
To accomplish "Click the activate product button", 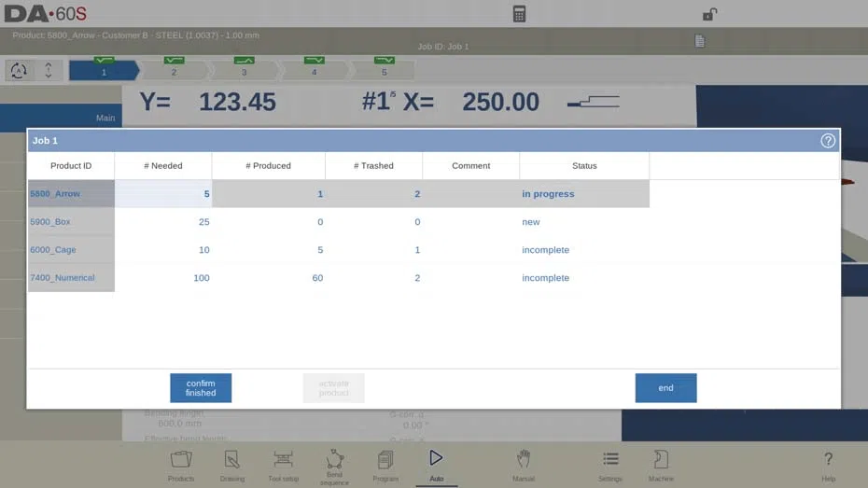I will coord(334,388).
